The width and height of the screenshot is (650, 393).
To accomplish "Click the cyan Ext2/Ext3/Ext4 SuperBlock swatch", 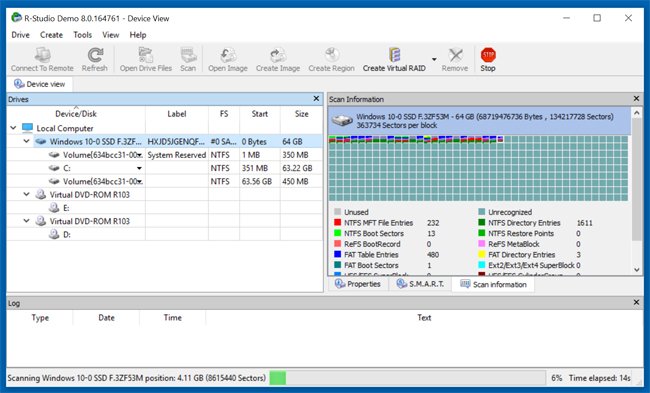I will click(x=482, y=265).
